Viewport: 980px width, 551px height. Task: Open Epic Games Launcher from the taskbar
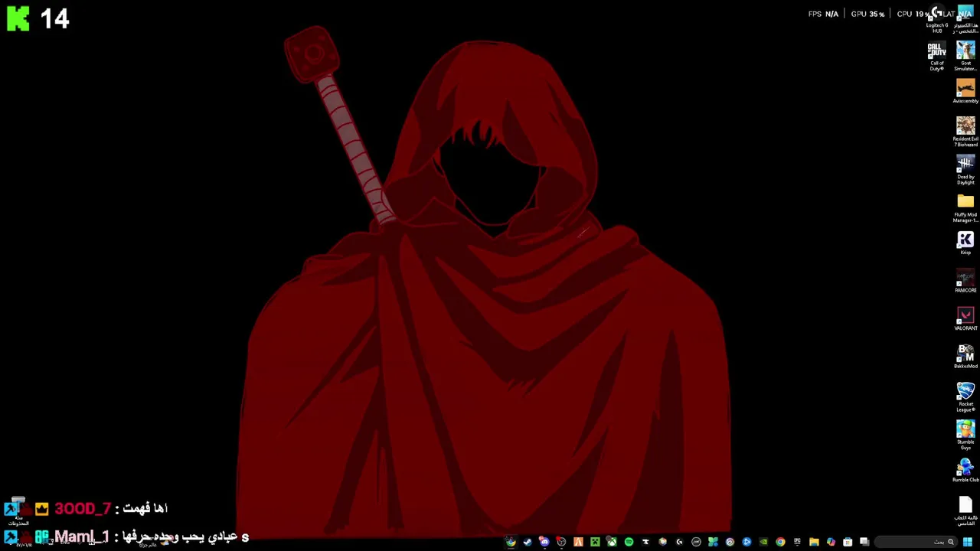[797, 542]
